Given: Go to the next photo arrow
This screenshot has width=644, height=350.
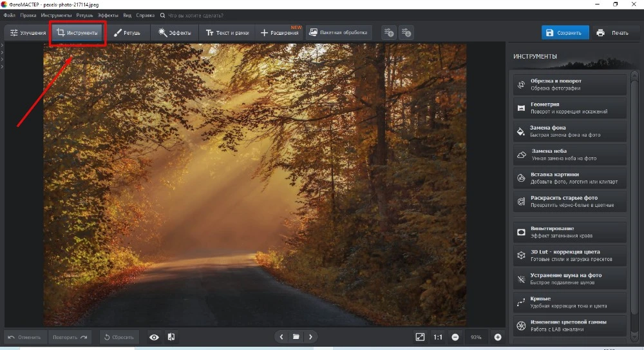Looking at the screenshot, I should coord(310,336).
